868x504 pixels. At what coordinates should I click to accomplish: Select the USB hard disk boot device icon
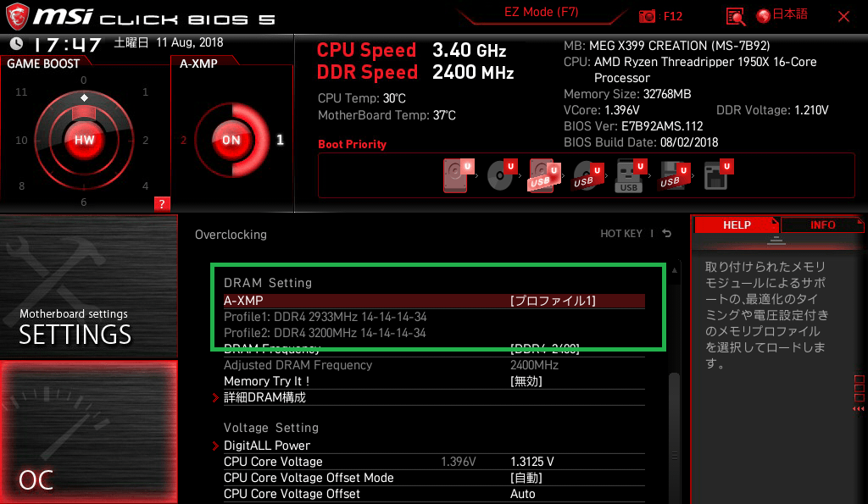[x=544, y=174]
